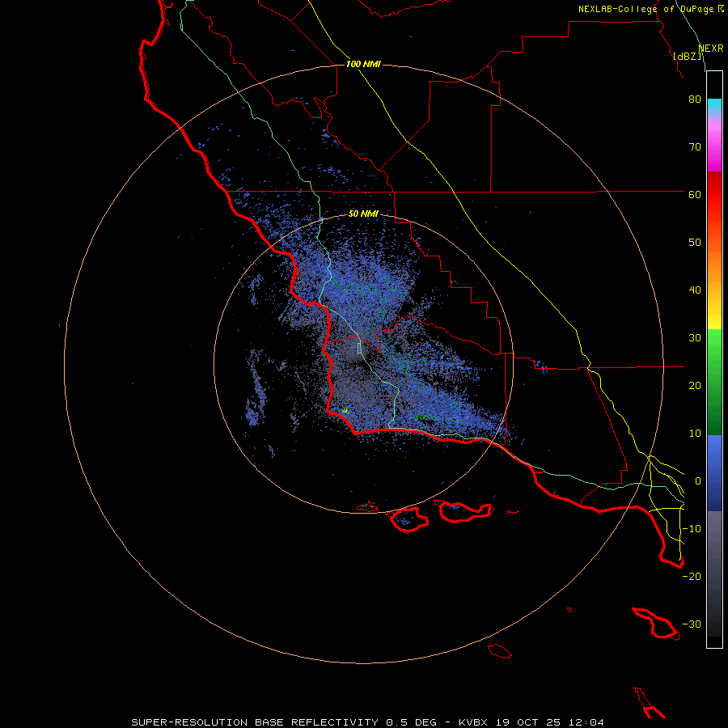Click the [dBZ] units label
This screenshot has width=728, height=728.
687,56
